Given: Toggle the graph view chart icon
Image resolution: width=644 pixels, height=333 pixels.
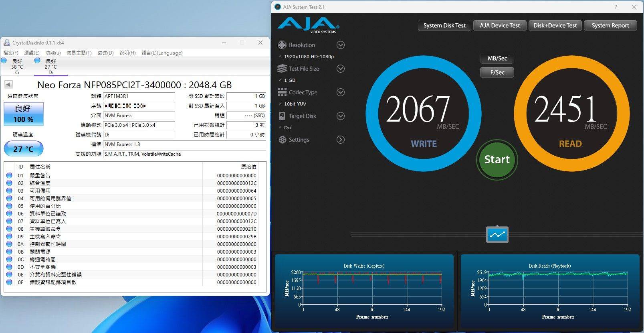Looking at the screenshot, I should [497, 234].
